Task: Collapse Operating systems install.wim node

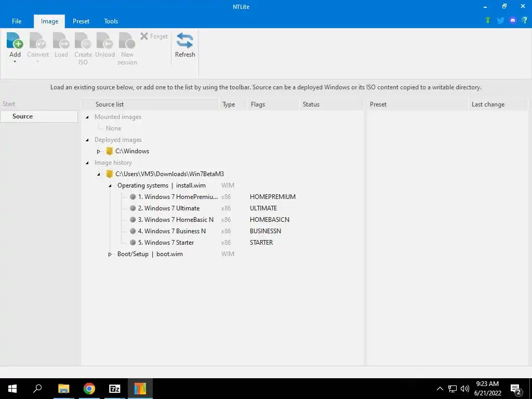Action: [110, 185]
